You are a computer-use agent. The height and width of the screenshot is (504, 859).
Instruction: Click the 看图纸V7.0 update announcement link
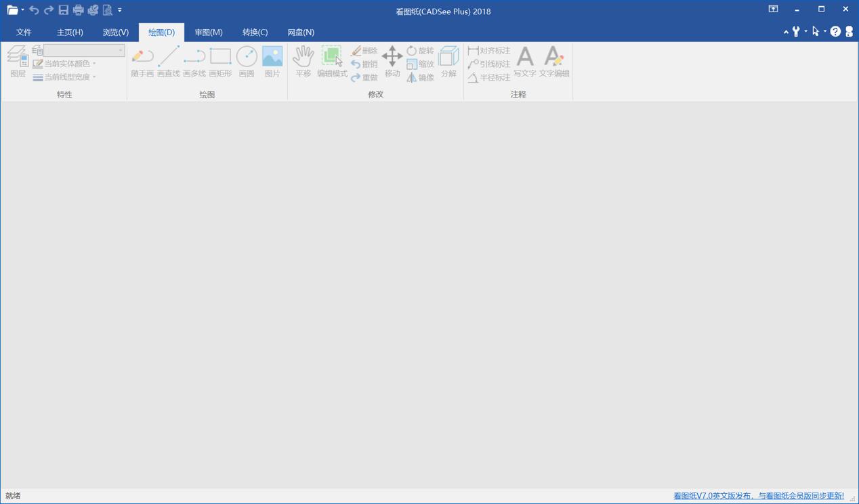click(758, 496)
